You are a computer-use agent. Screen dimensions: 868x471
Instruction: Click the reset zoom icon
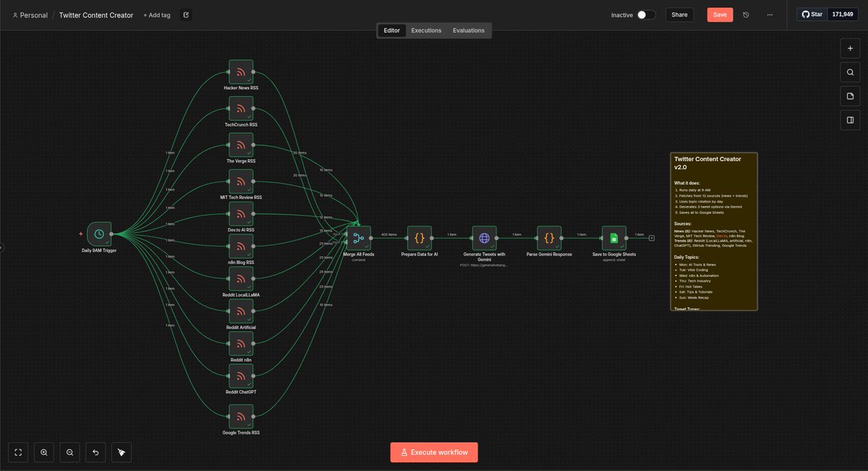pos(95,452)
